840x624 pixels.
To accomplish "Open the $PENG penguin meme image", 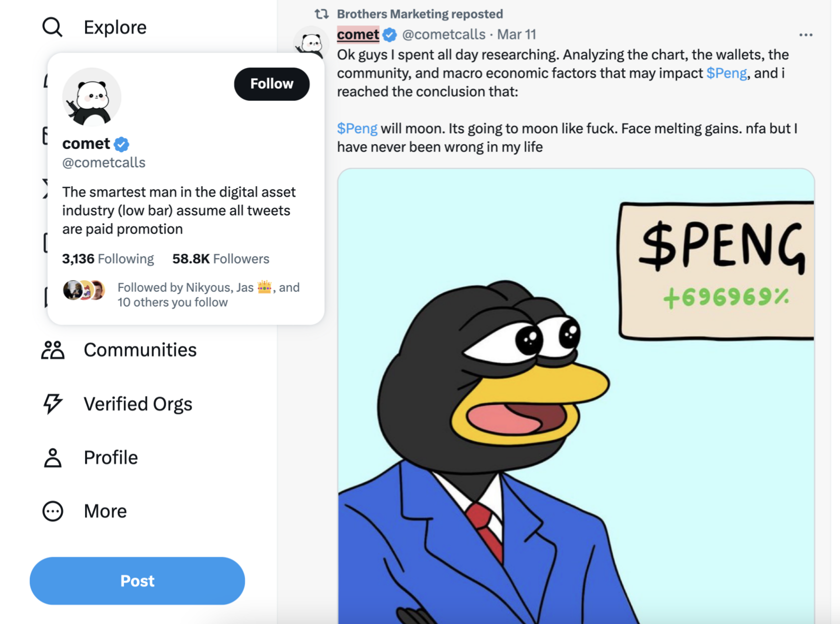I will (x=575, y=395).
